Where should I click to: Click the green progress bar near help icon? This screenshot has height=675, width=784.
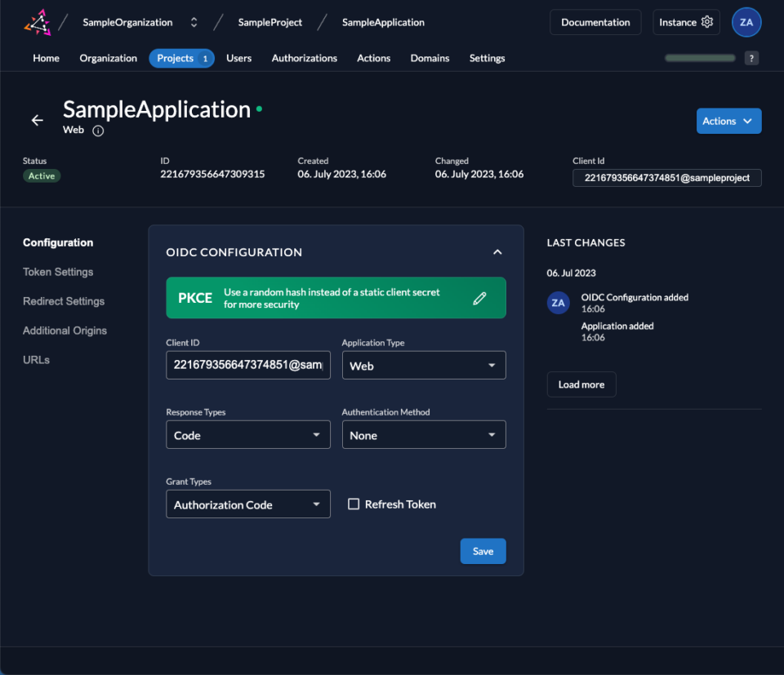click(x=699, y=58)
